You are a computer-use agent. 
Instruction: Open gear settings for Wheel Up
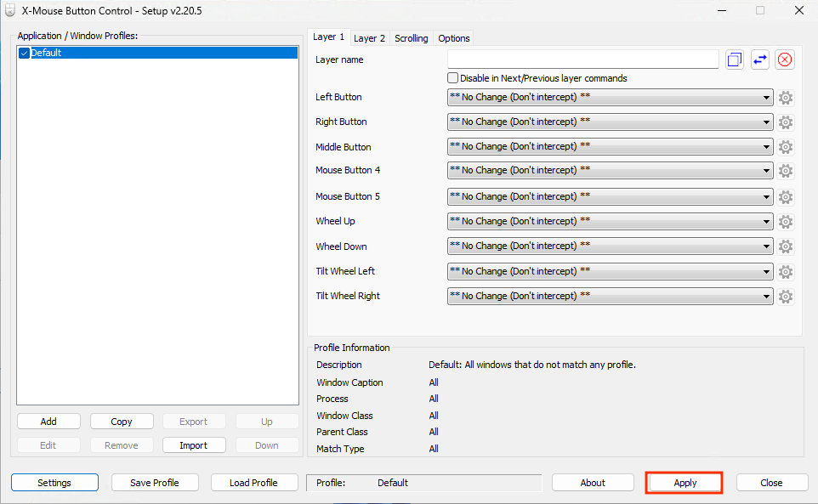[785, 222]
